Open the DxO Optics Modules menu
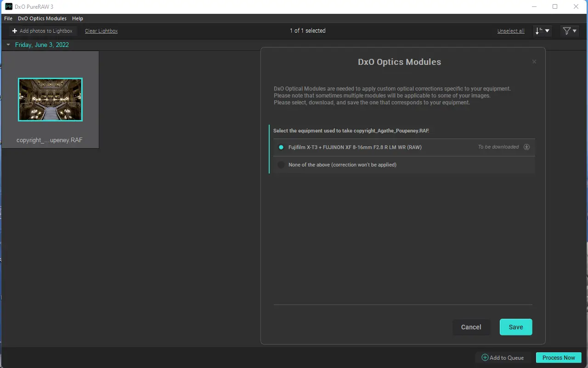Viewport: 588px width, 368px height. pyautogui.click(x=42, y=18)
